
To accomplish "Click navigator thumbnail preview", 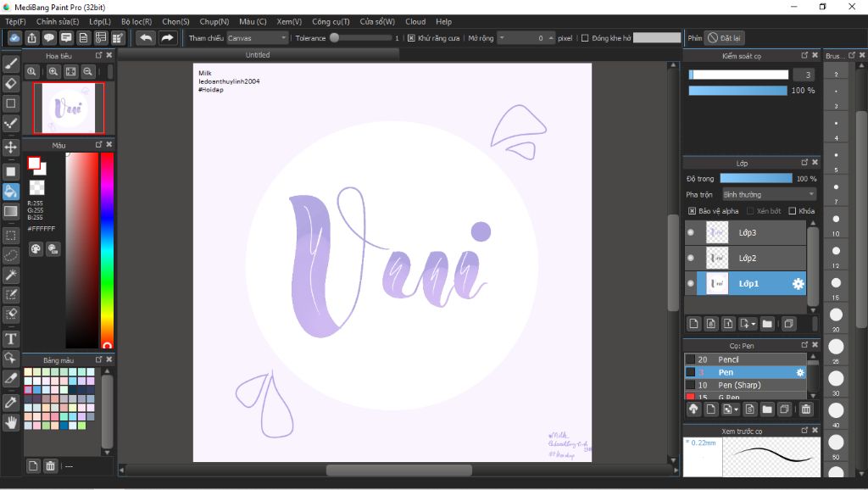I will pos(69,108).
